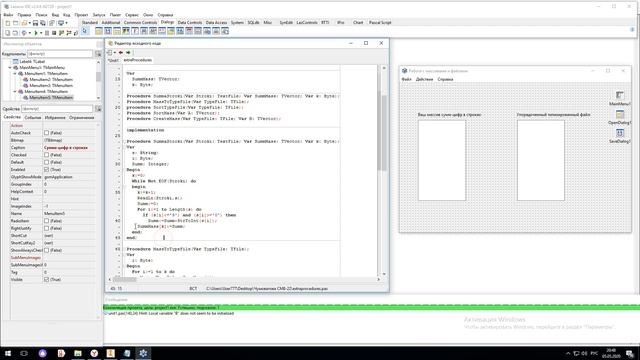Pick the TSaveDialog component in the Dialogs palette
The width and height of the screenshot is (640, 360).
(x=108, y=31)
